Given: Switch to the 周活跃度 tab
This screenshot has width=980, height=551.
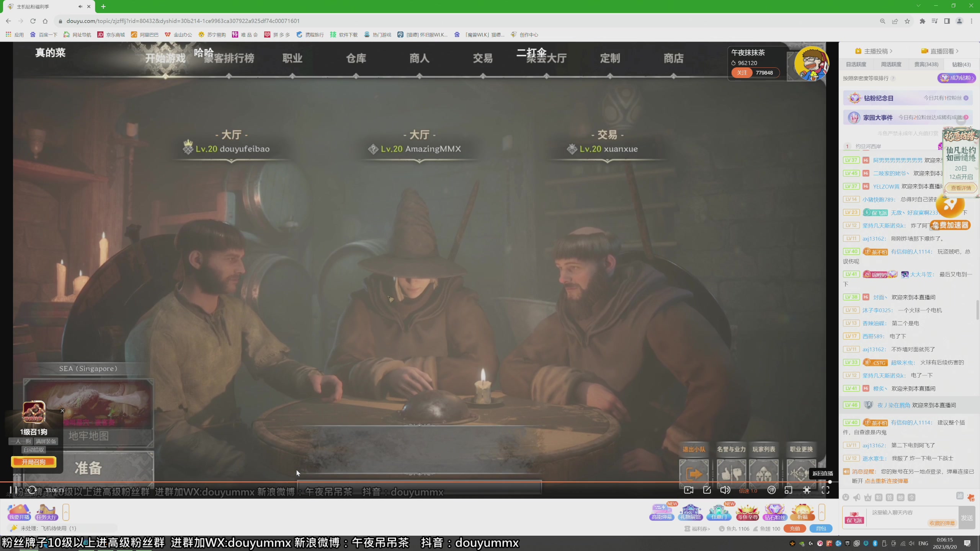Looking at the screenshot, I should (891, 64).
